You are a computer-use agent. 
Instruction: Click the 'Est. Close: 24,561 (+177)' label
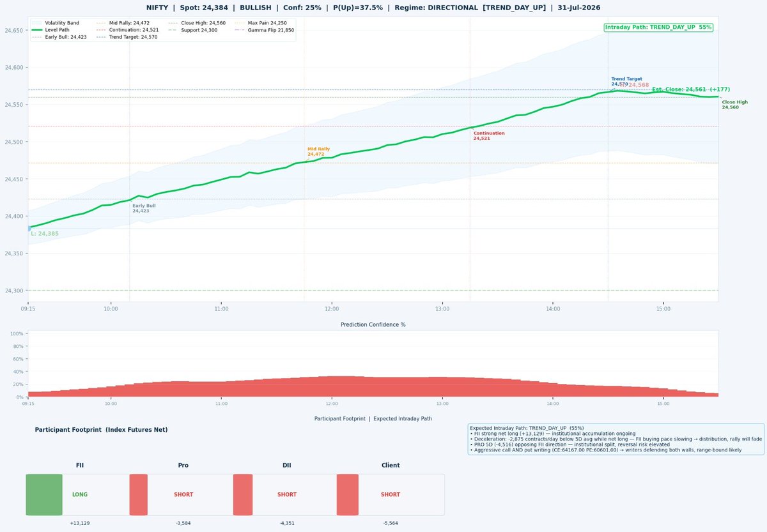point(691,89)
